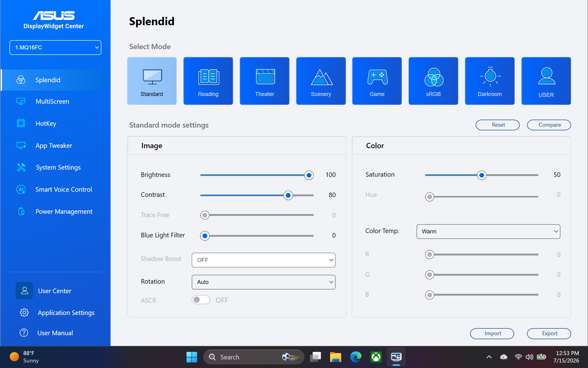Image resolution: width=588 pixels, height=368 pixels.
Task: Click the Trace Free slider handle
Action: coord(205,215)
